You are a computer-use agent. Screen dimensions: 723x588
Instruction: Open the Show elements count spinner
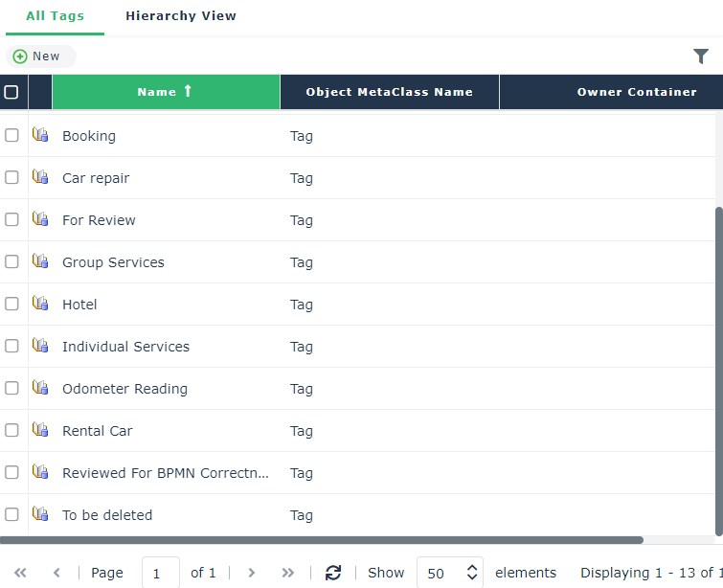point(471,573)
